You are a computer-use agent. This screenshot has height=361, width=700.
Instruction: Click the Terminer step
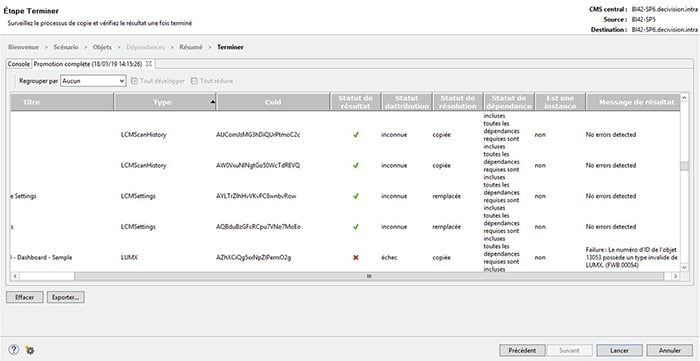click(x=230, y=47)
